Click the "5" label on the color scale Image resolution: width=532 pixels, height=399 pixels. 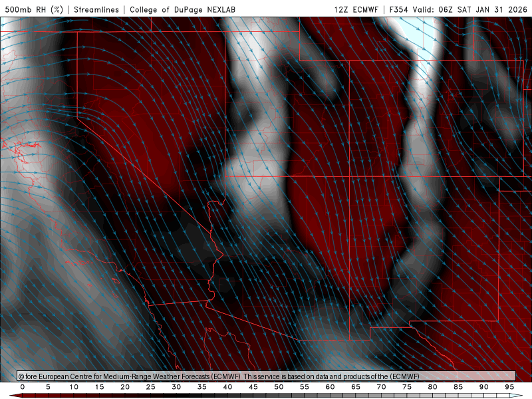tap(48, 387)
